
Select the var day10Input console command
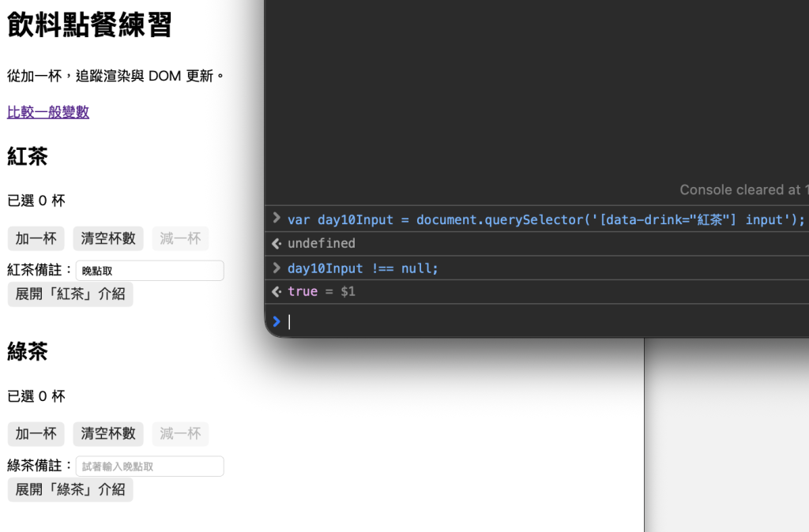click(546, 219)
